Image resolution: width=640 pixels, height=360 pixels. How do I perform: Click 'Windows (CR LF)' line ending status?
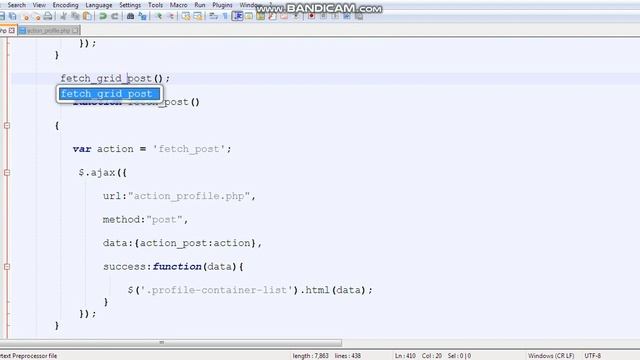click(x=551, y=356)
